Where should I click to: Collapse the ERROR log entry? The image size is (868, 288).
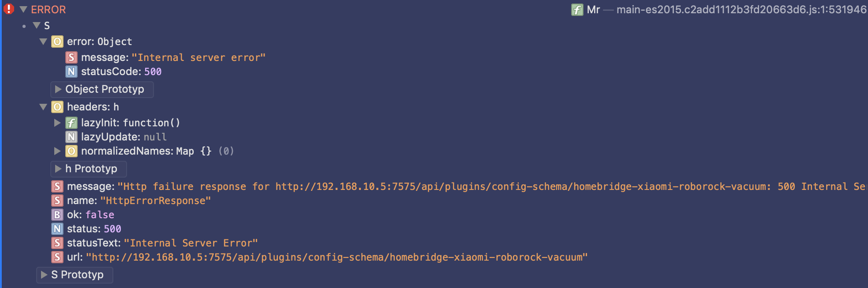23,9
